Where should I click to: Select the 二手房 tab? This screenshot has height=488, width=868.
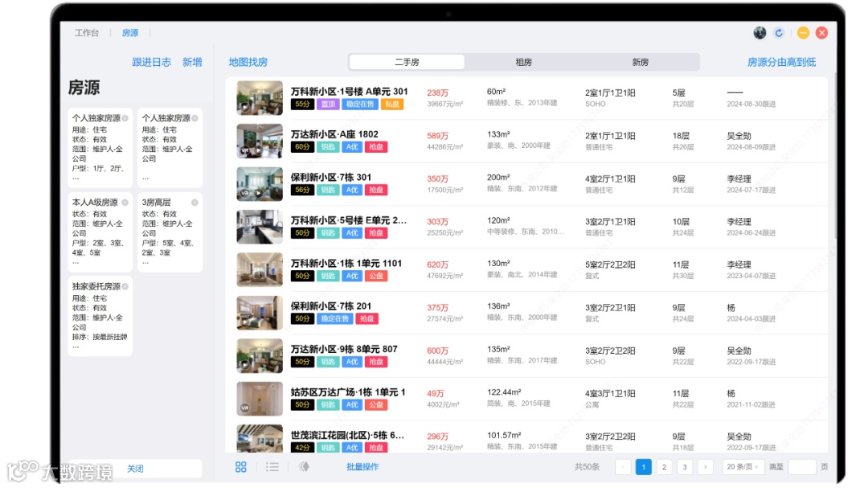pyautogui.click(x=407, y=62)
